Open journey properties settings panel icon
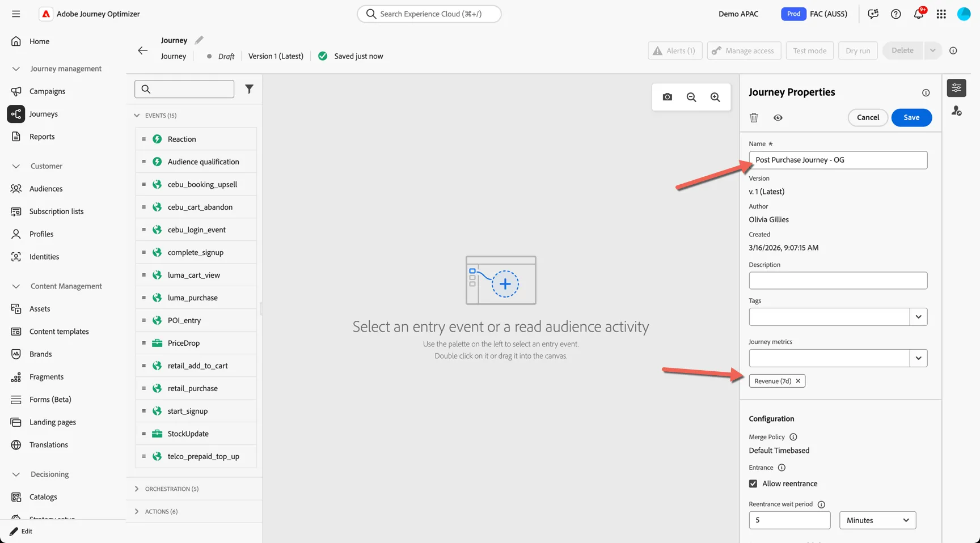 957,88
